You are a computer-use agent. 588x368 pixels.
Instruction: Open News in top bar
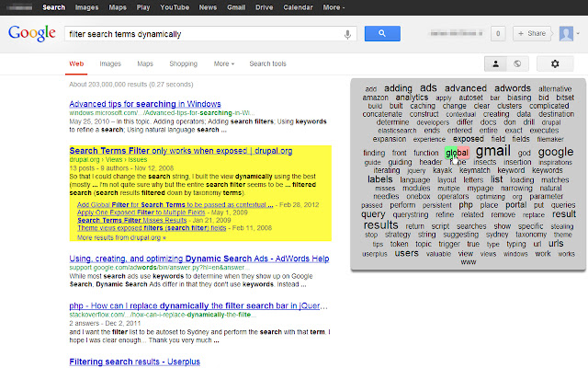[x=208, y=7]
